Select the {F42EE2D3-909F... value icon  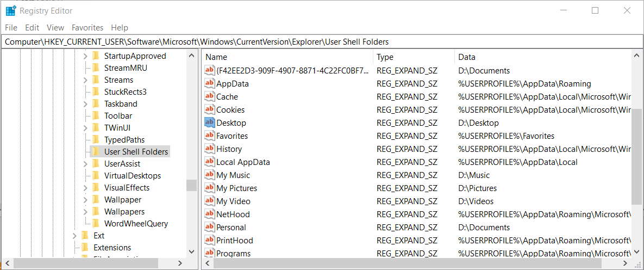[x=209, y=70]
